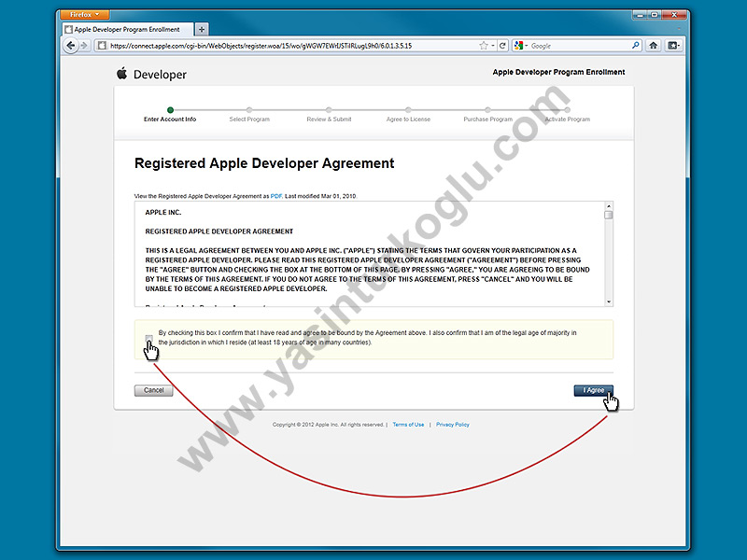Screen dimensions: 747x560
Task: Open the orange Firefox application menu
Action: click(x=85, y=15)
